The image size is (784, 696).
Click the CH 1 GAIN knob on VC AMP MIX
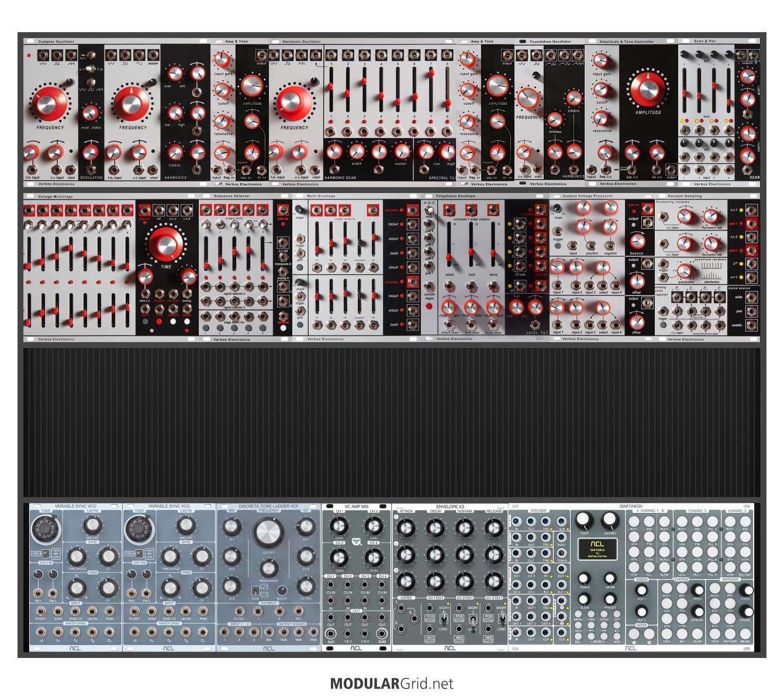tap(340, 525)
